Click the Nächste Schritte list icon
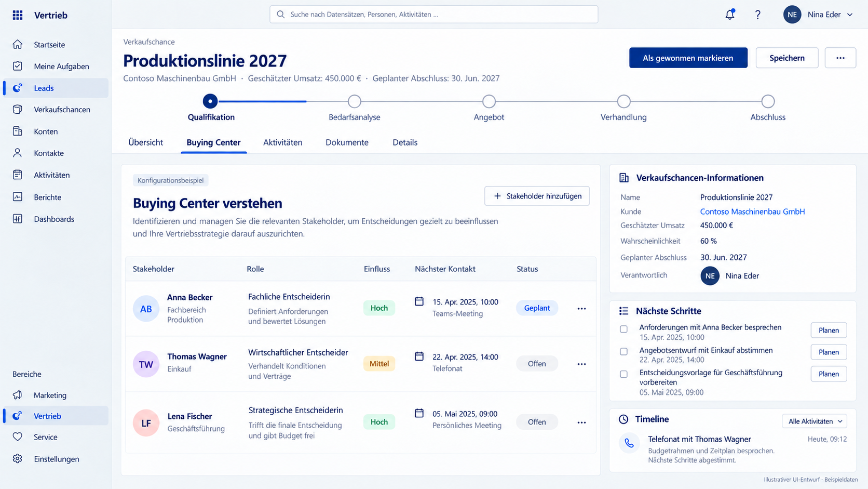This screenshot has width=868, height=489. pos(624,311)
